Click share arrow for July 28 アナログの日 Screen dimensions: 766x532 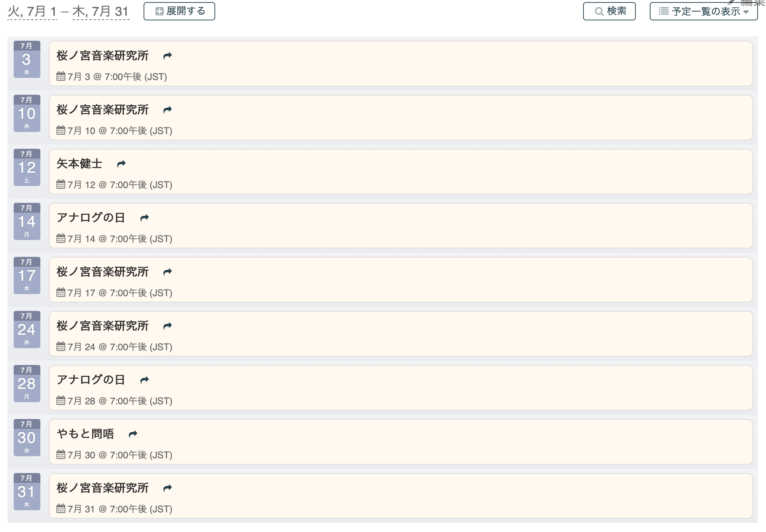144,380
